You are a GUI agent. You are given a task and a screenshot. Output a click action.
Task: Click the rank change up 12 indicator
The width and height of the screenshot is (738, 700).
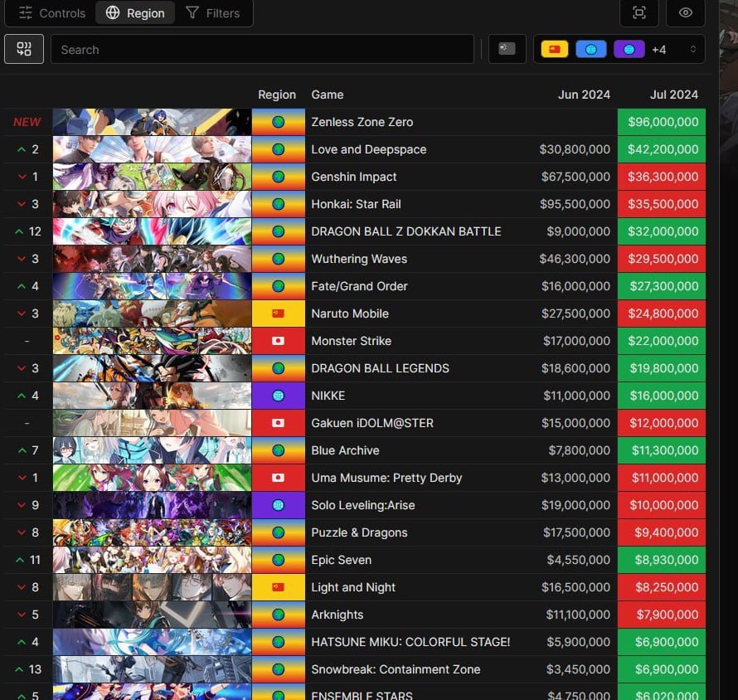pyautogui.click(x=27, y=231)
